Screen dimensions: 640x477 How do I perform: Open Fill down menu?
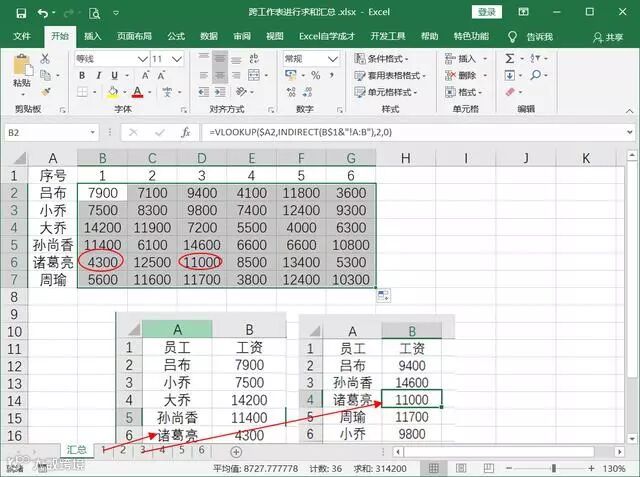tap(509, 75)
